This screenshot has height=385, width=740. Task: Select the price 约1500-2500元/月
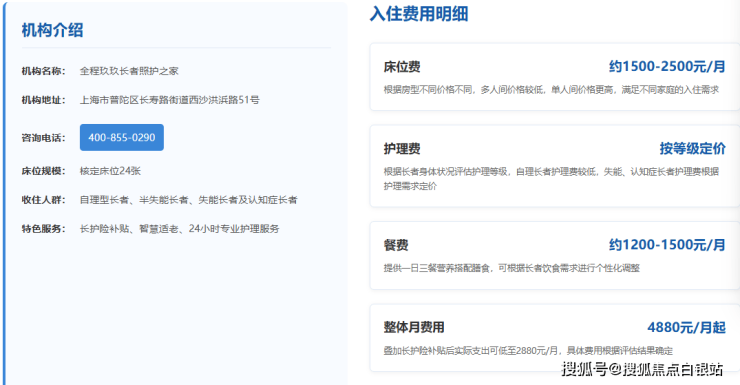point(667,67)
